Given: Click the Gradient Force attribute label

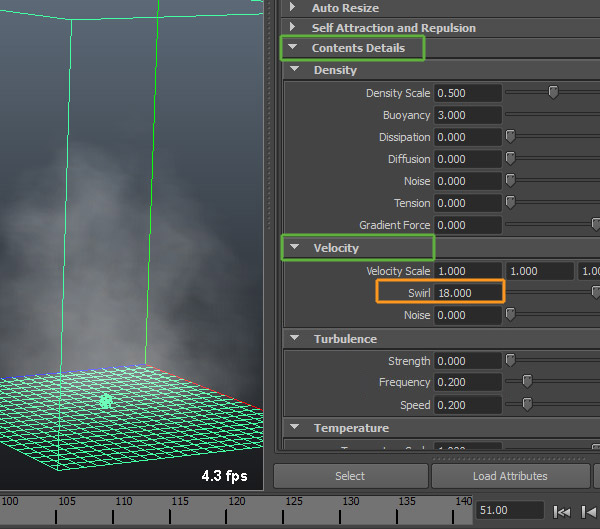Looking at the screenshot, I should click(395, 225).
